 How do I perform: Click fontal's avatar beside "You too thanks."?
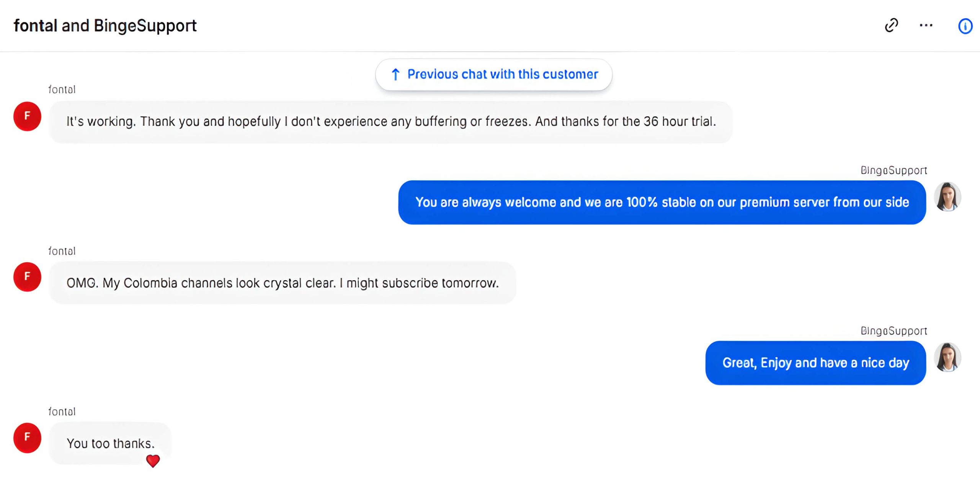(x=27, y=438)
